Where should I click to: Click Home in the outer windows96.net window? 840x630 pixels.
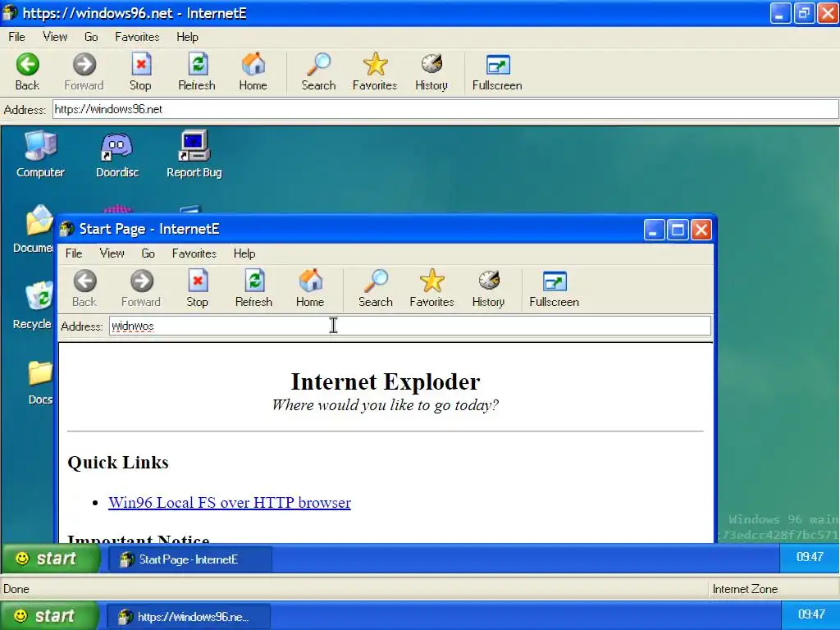point(253,72)
